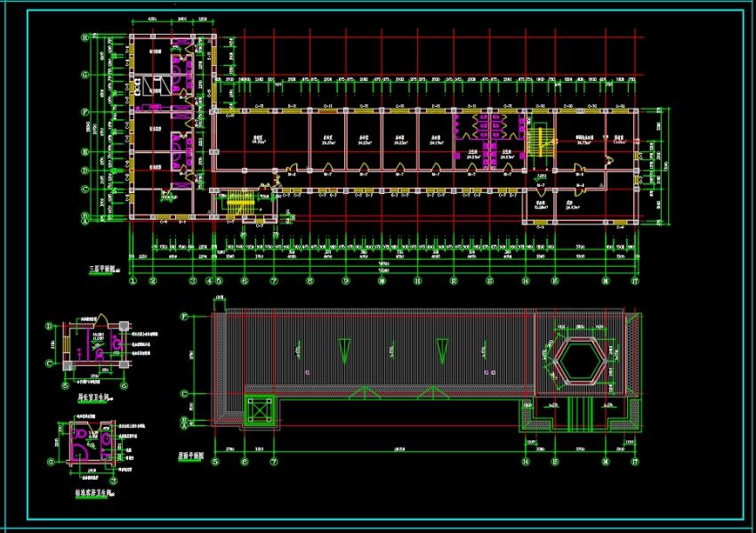
Task: Select the 局长室卫生间 detail title
Action: [x=94, y=398]
